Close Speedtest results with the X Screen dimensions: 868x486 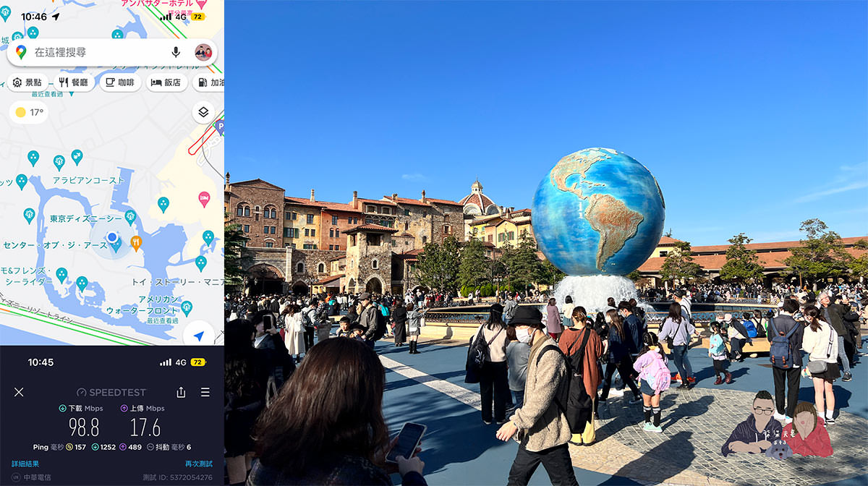coord(19,392)
